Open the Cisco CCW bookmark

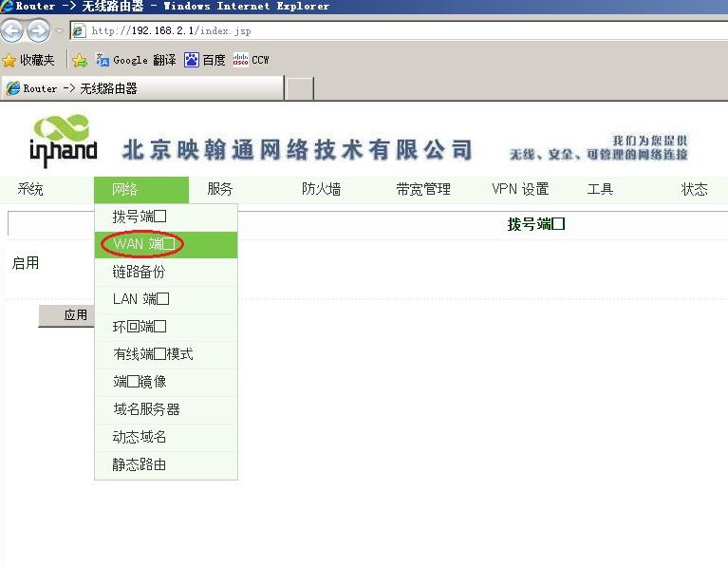tap(252, 60)
